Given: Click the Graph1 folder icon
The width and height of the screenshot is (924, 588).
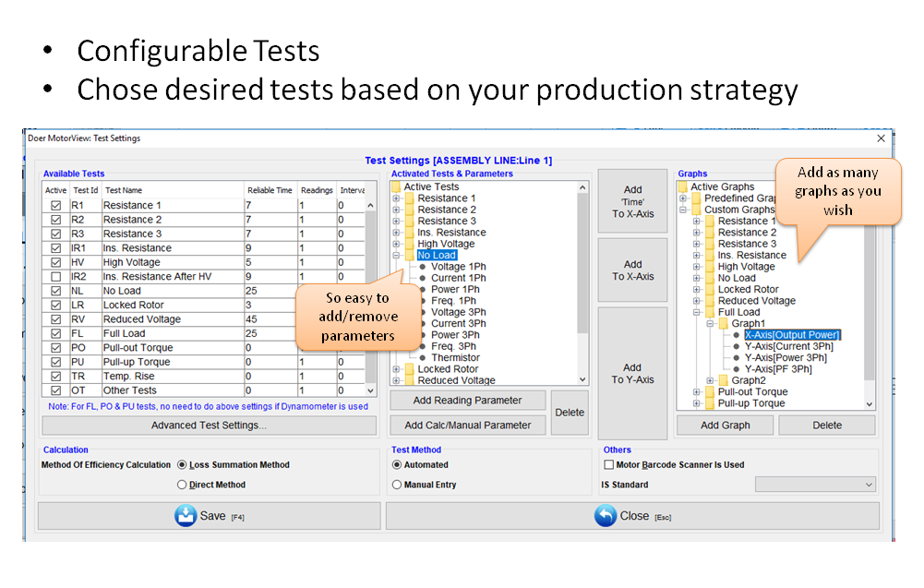Looking at the screenshot, I should click(725, 324).
